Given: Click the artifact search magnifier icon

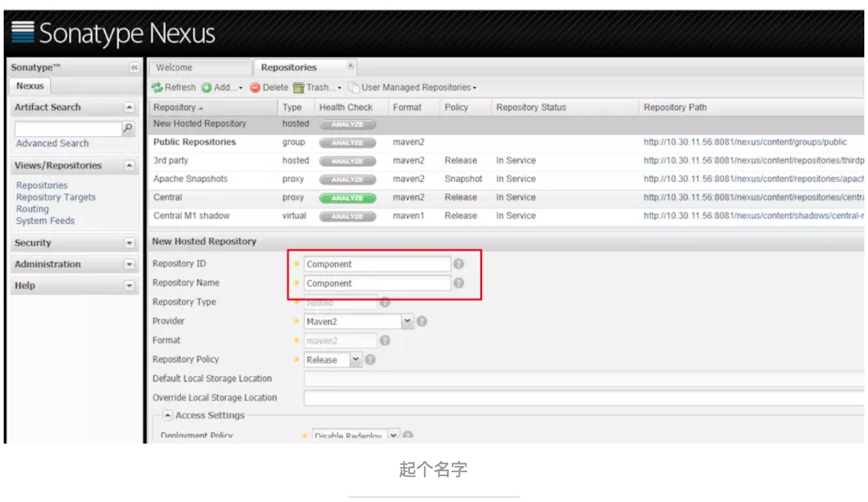Looking at the screenshot, I should pyautogui.click(x=128, y=129).
